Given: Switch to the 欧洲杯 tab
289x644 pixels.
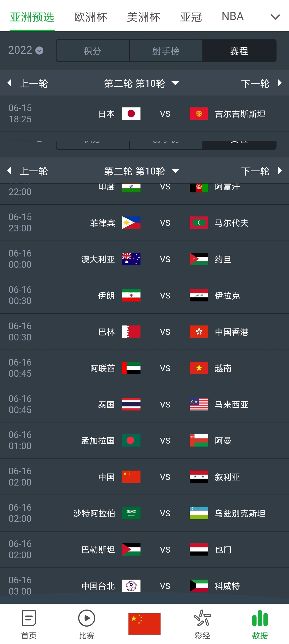Looking at the screenshot, I should pyautogui.click(x=91, y=17).
